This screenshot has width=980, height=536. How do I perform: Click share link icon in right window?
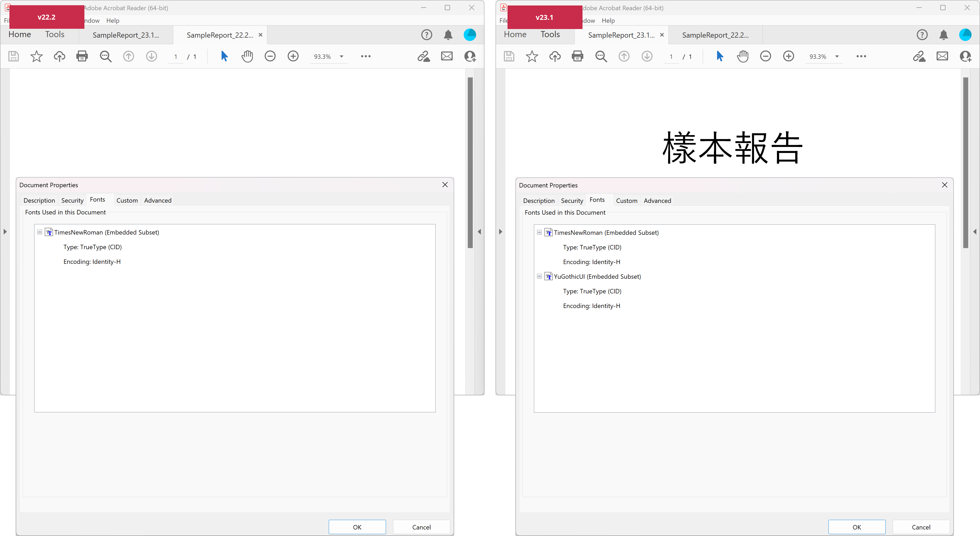919,56
